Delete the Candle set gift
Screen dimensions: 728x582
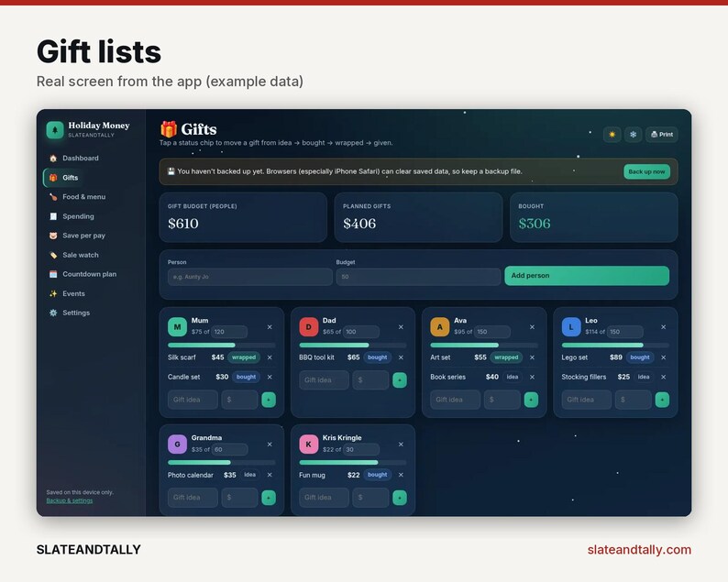270,378
